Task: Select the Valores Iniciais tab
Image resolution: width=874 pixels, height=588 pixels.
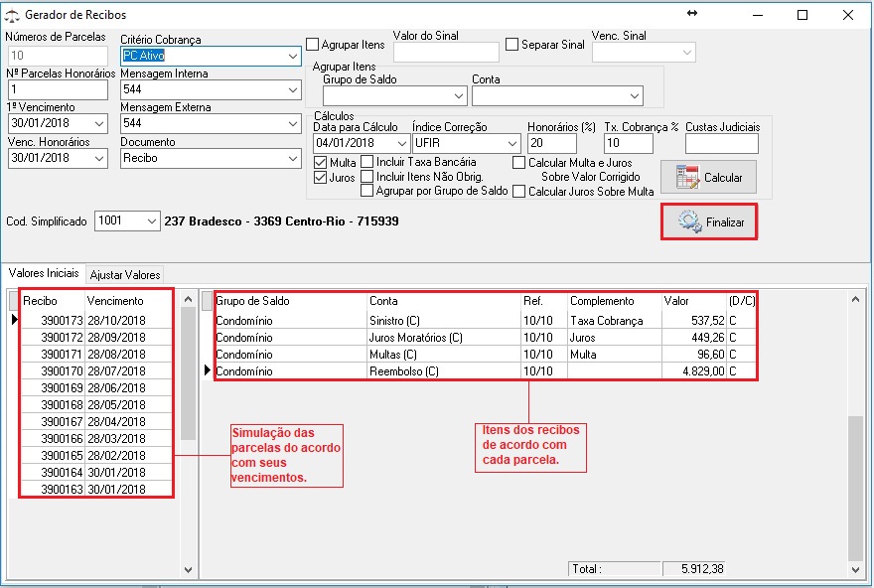Action: click(44, 274)
